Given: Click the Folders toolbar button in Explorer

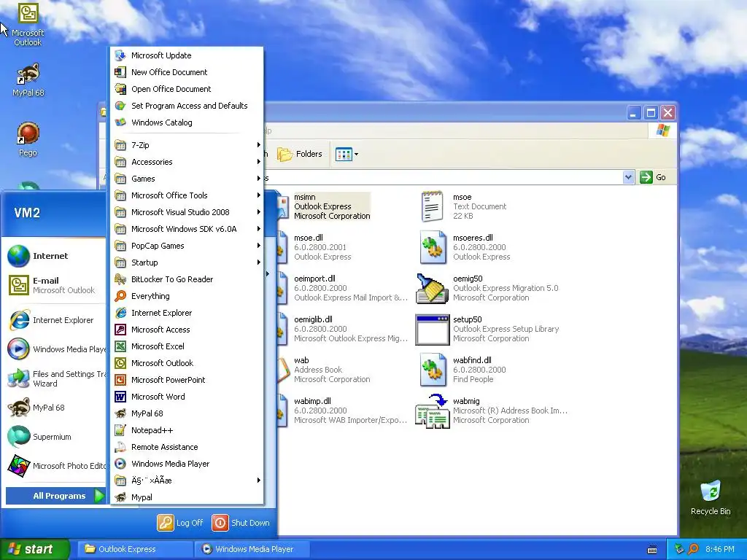Looking at the screenshot, I should (300, 154).
